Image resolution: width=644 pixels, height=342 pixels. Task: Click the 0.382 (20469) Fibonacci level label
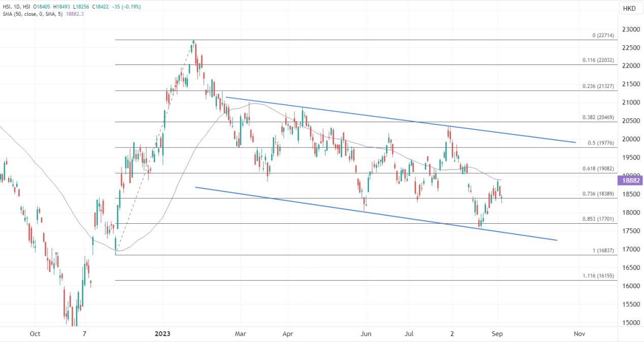[598, 117]
